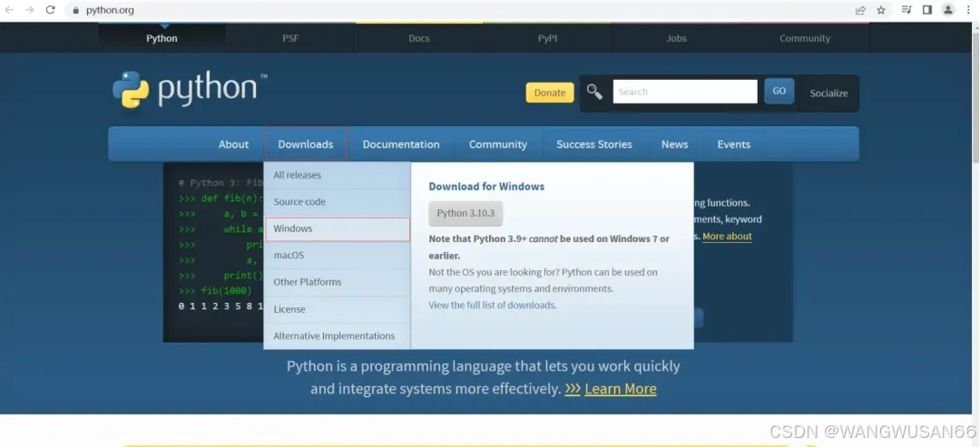Open the Socialize menu
The width and height of the screenshot is (980, 447).
click(828, 93)
